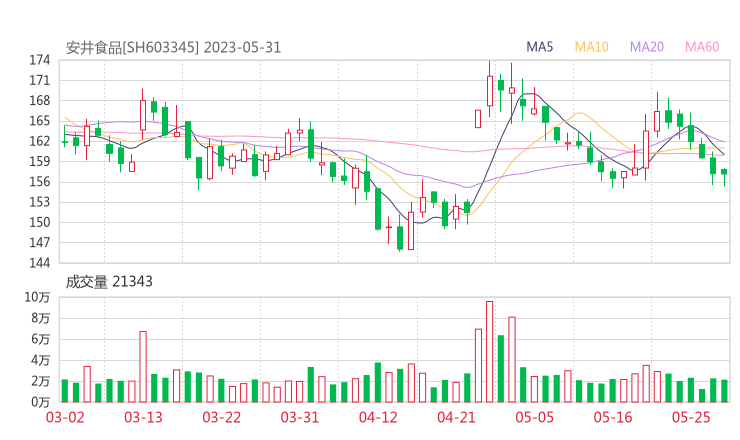Select the 05-16 date label
This screenshot has height=440, width=740.
tap(613, 418)
